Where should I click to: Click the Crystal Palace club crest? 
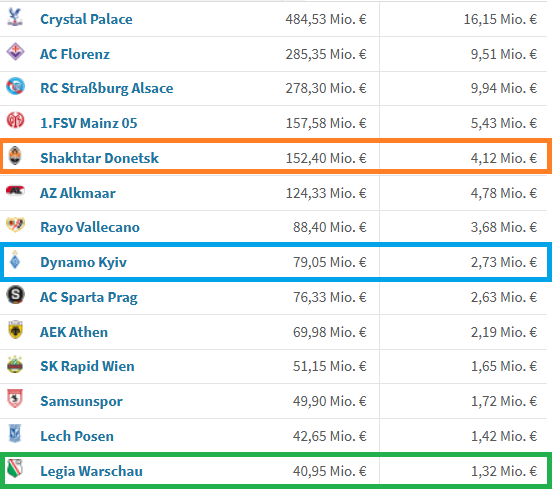pyautogui.click(x=15, y=17)
